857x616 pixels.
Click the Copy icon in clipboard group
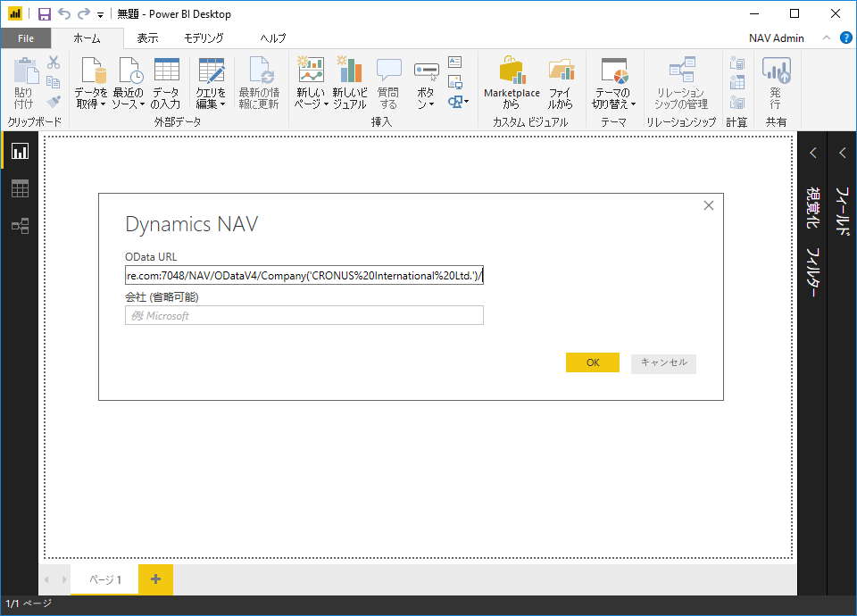53,82
